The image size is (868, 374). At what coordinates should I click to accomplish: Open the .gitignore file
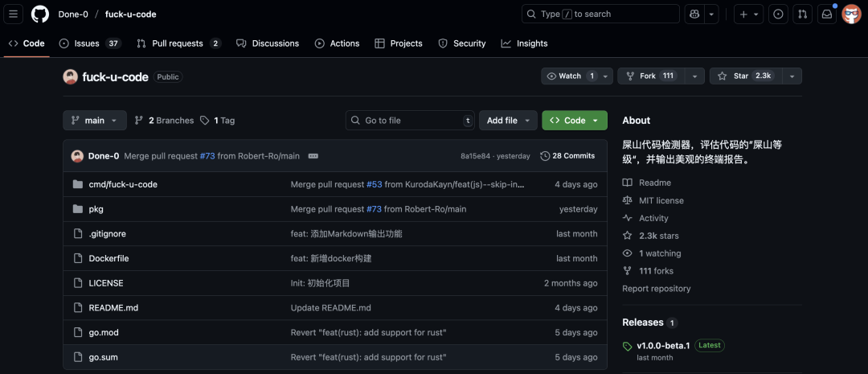[108, 234]
